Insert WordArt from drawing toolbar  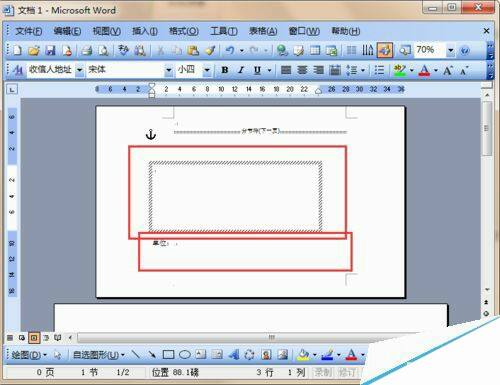tap(234, 354)
